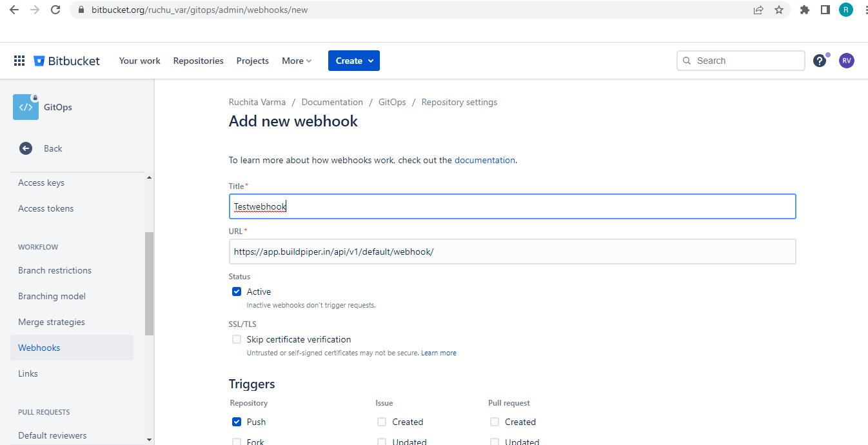Click the webhooks documentation link
868x445 pixels.
(x=485, y=160)
